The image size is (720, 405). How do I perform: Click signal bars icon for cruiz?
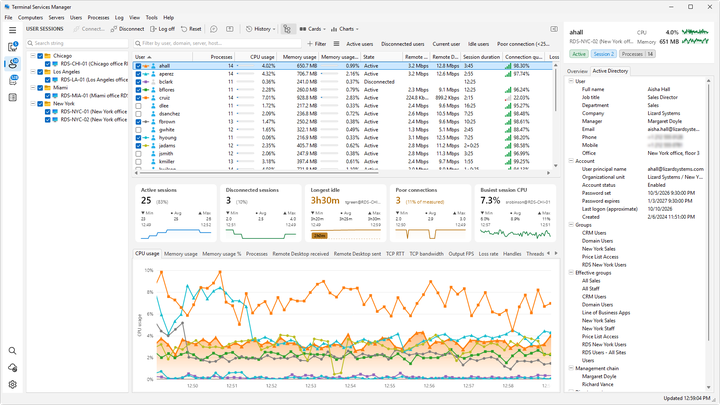[x=508, y=98]
